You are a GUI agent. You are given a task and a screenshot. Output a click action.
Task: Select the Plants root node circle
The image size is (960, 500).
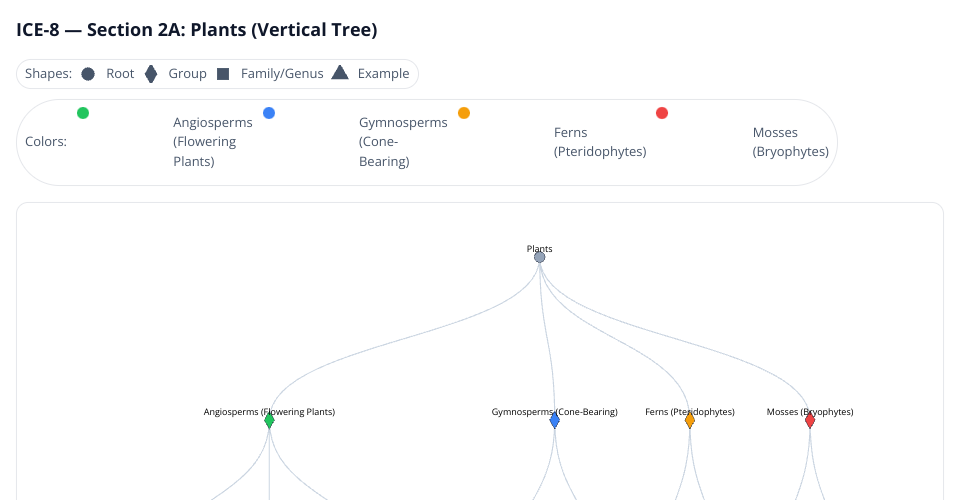540,257
